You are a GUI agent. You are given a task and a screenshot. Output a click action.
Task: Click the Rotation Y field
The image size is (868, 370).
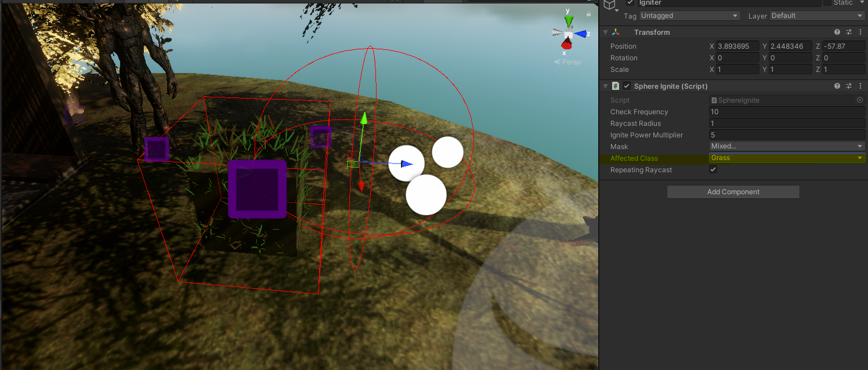pos(790,58)
